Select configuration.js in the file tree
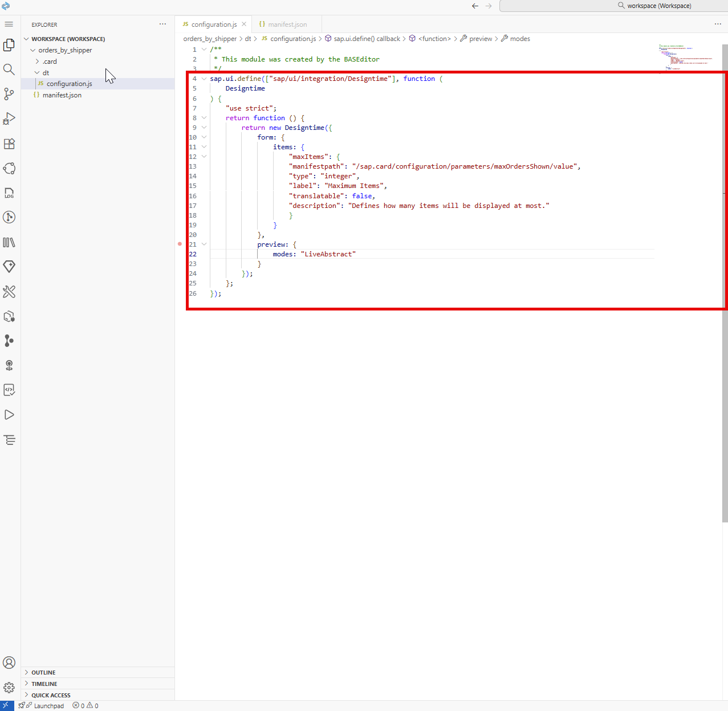Screen dimensions: 728x711 click(x=97, y=84)
